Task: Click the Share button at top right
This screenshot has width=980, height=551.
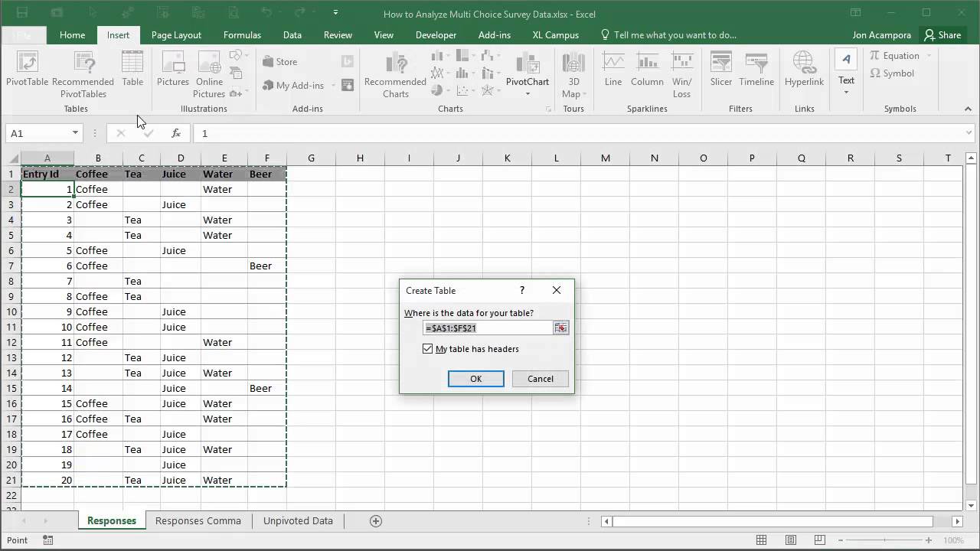Action: pyautogui.click(x=942, y=35)
